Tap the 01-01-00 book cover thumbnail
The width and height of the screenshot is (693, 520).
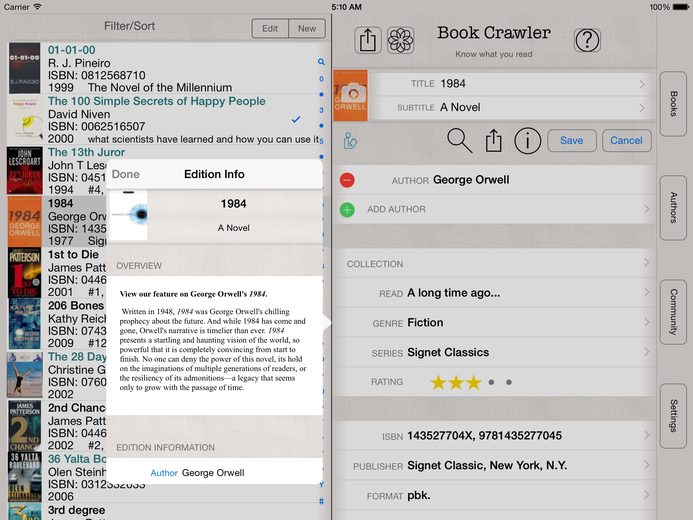point(24,68)
